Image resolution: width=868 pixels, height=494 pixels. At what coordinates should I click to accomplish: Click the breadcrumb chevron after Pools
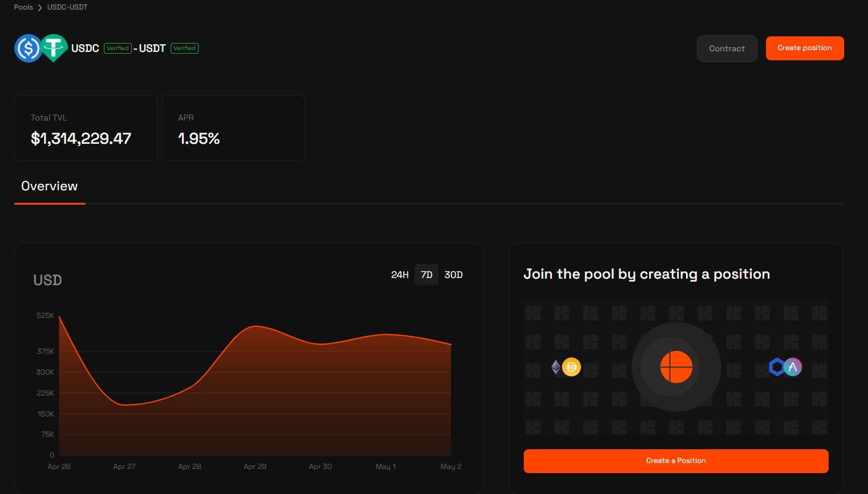(40, 8)
